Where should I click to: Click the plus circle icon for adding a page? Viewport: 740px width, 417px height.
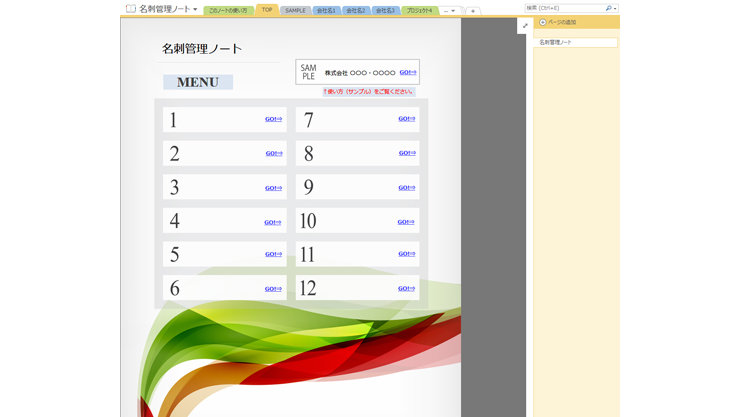pyautogui.click(x=543, y=22)
